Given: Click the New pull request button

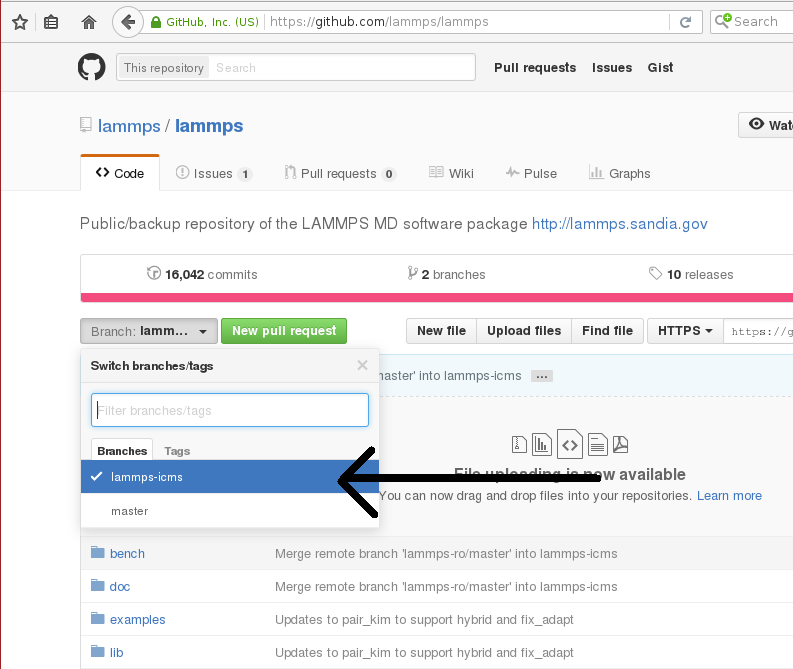Looking at the screenshot, I should [284, 331].
